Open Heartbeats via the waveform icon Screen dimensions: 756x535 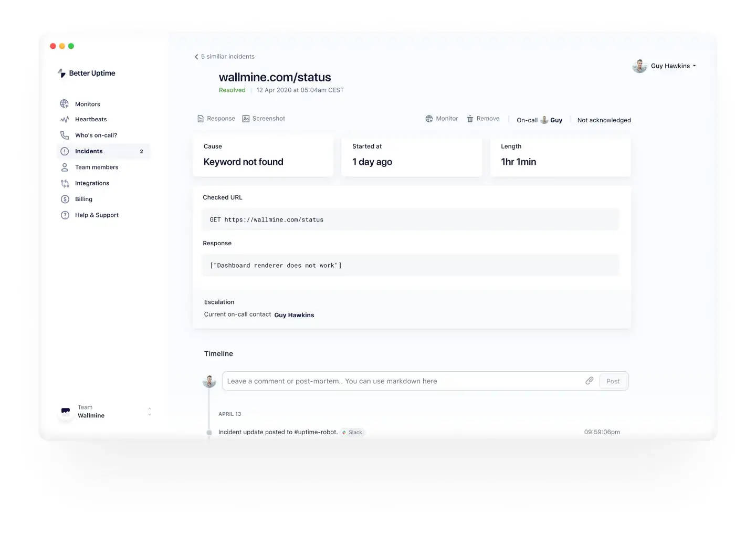coord(64,119)
